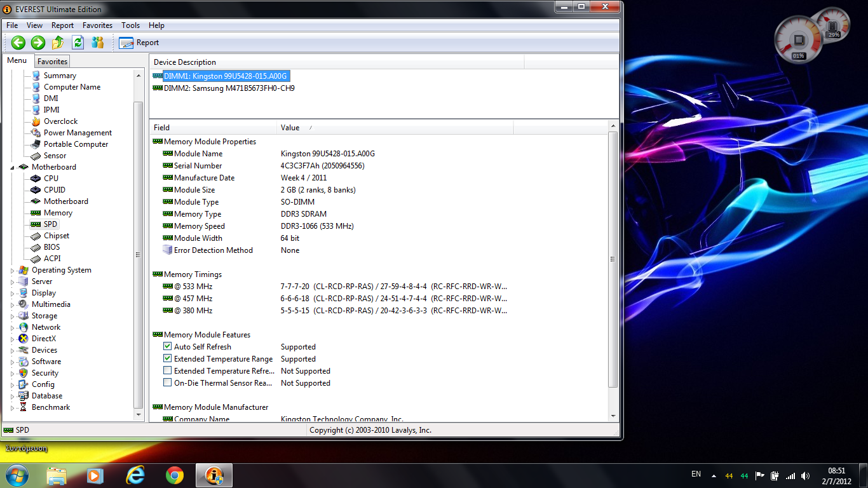Click the green Forward arrow toolbar icon
The width and height of the screenshot is (868, 488).
pyautogui.click(x=38, y=43)
